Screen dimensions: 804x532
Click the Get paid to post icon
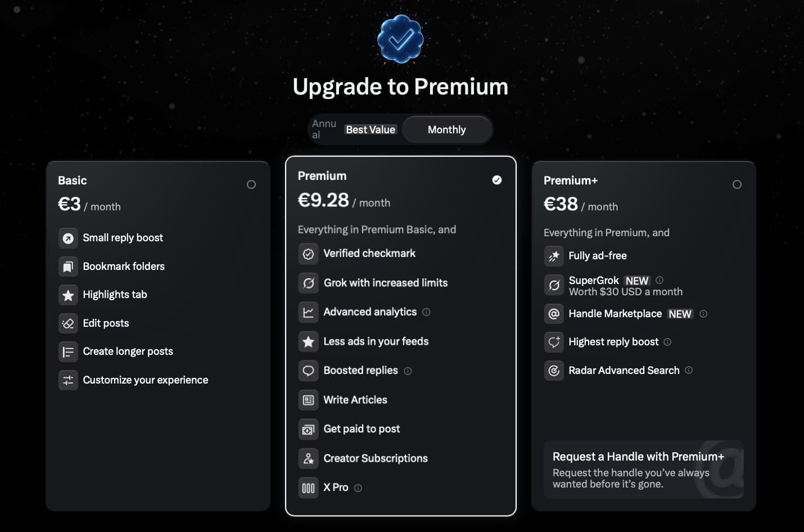[309, 429]
